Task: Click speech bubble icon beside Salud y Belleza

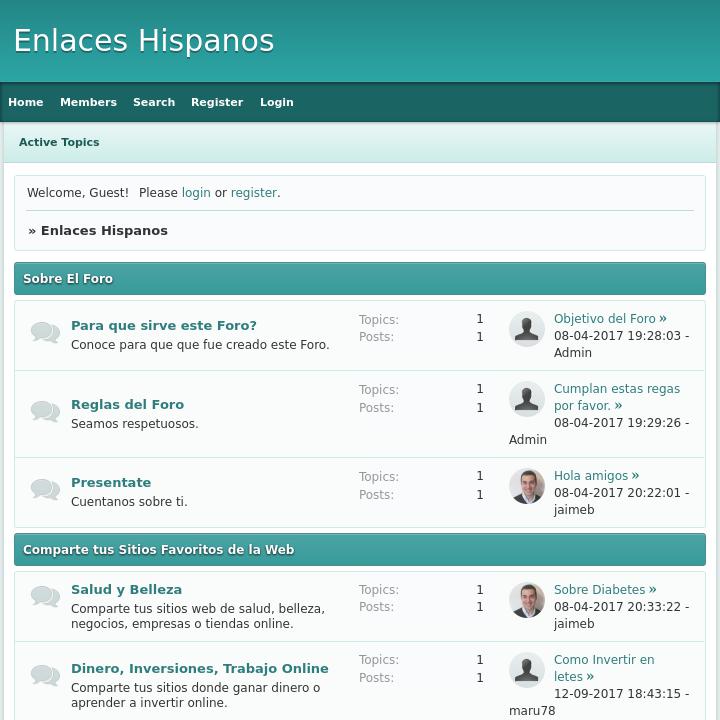Action: [45, 596]
